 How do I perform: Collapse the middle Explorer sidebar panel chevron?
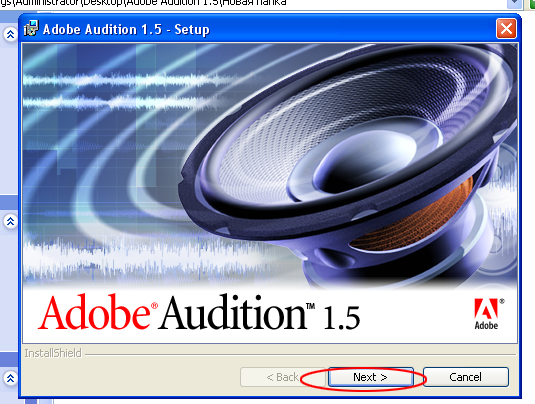click(x=11, y=221)
